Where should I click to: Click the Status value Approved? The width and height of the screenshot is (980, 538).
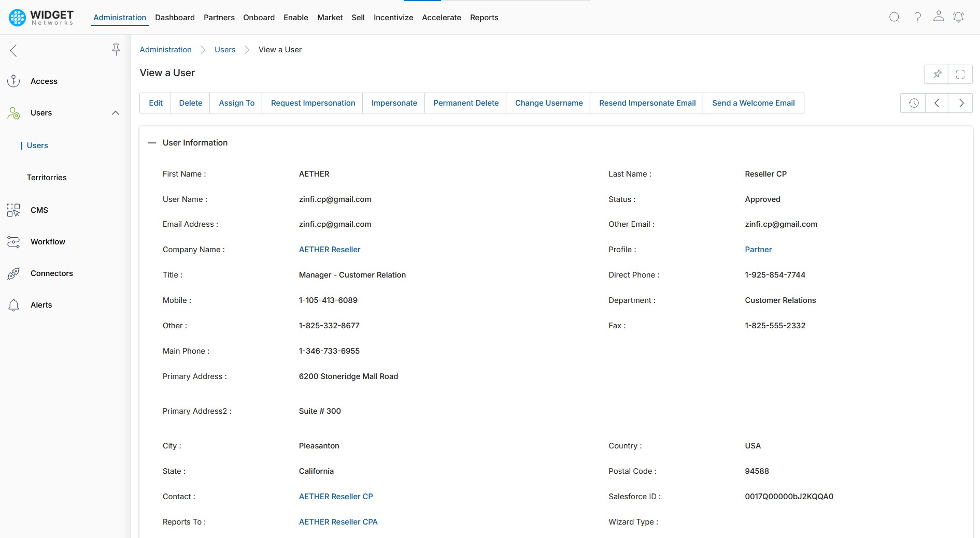click(762, 199)
